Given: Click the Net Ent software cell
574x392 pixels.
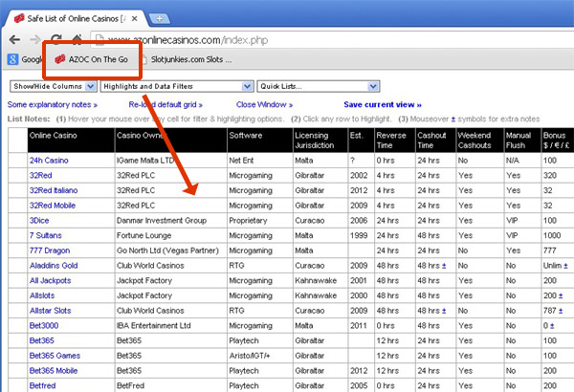Looking at the screenshot, I should click(x=260, y=161).
